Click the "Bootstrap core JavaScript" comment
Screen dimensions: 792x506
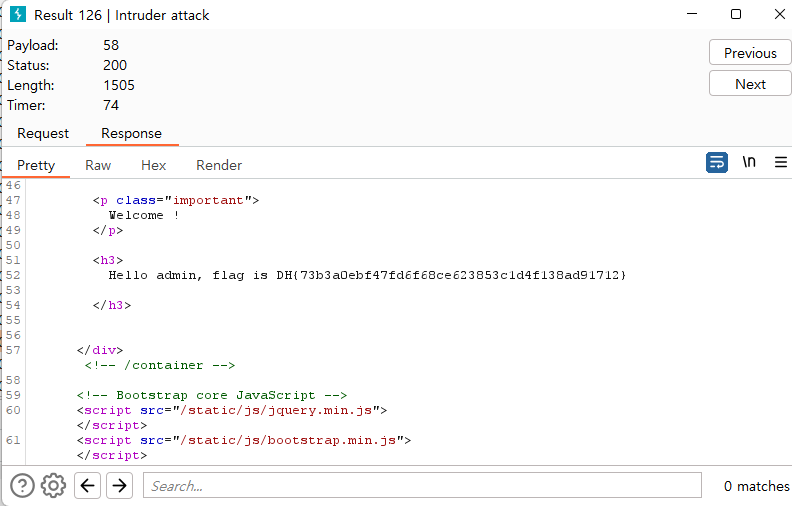click(x=212, y=395)
